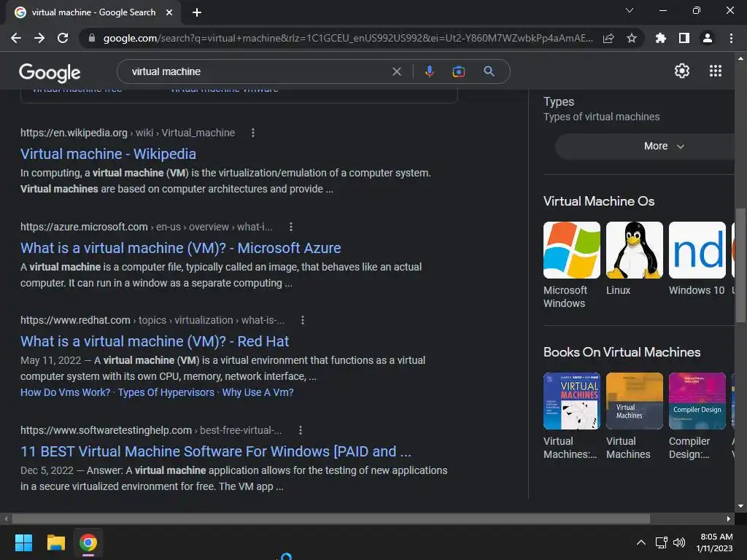The image size is (747, 560).
Task: Open the tab search dropdown arrow
Action: tap(630, 10)
